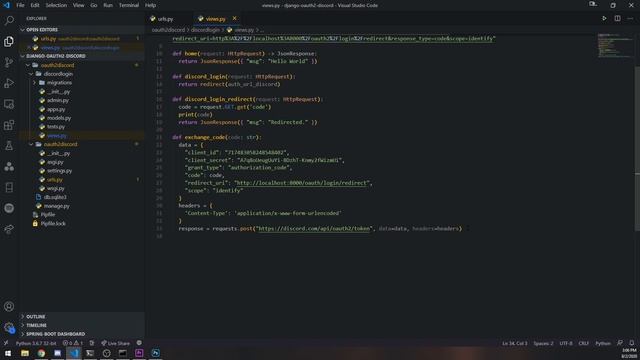Open Adobe After Effects from taskbar
The image size is (640, 360).
pyautogui.click(x=139, y=353)
